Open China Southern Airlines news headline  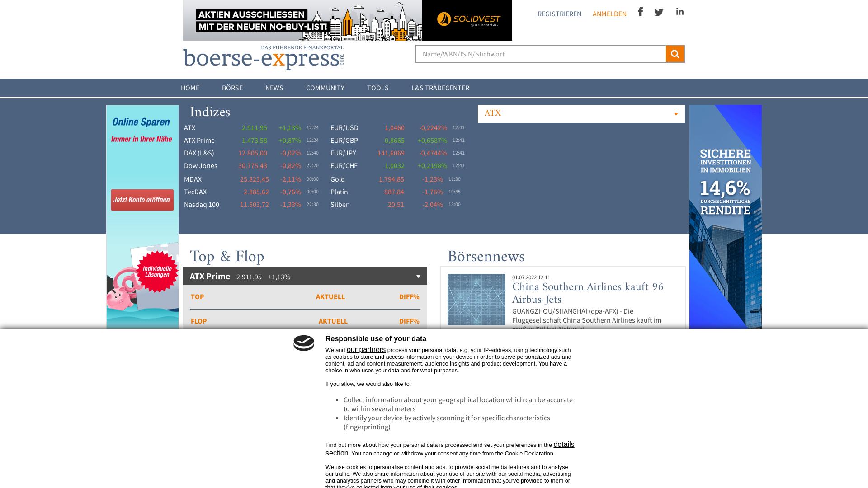point(588,293)
